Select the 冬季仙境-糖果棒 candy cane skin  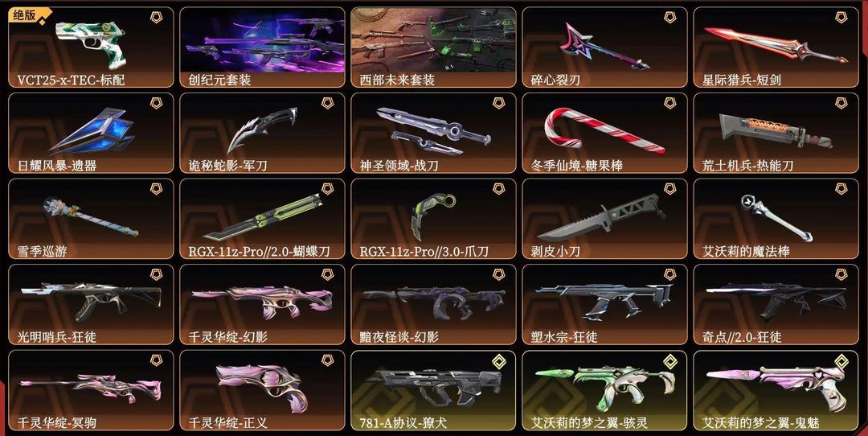tap(604, 134)
